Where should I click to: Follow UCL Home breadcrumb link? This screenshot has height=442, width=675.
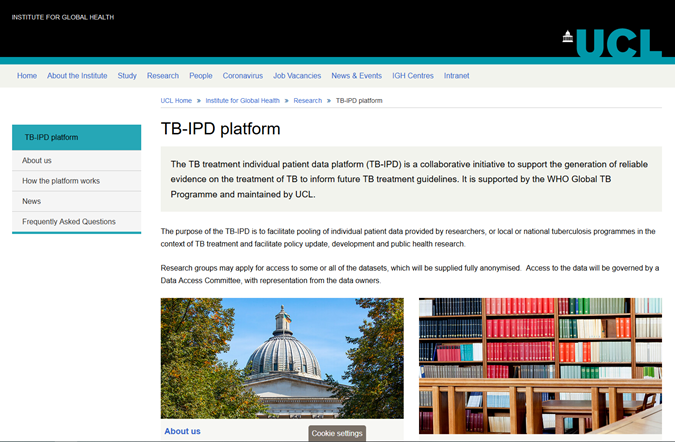click(x=176, y=101)
